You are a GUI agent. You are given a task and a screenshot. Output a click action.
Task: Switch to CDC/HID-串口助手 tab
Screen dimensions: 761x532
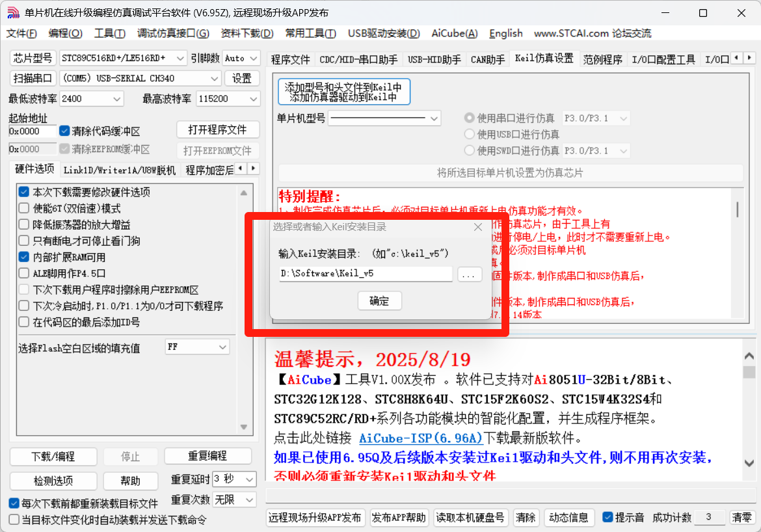(x=358, y=60)
